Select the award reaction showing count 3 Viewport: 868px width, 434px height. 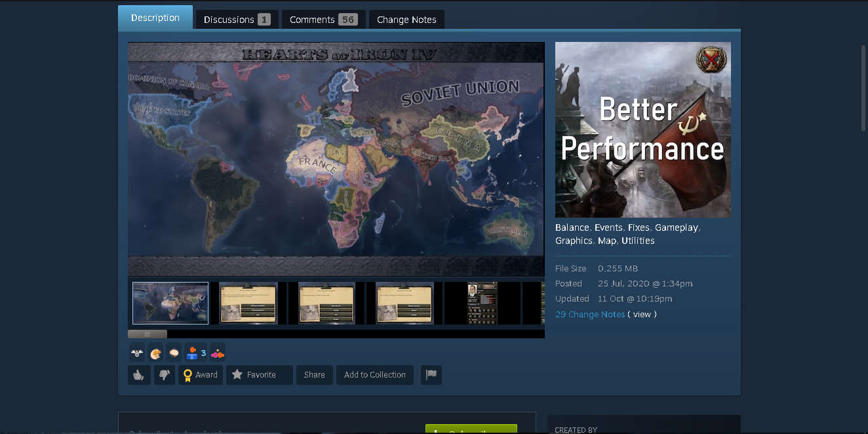pyautogui.click(x=192, y=352)
